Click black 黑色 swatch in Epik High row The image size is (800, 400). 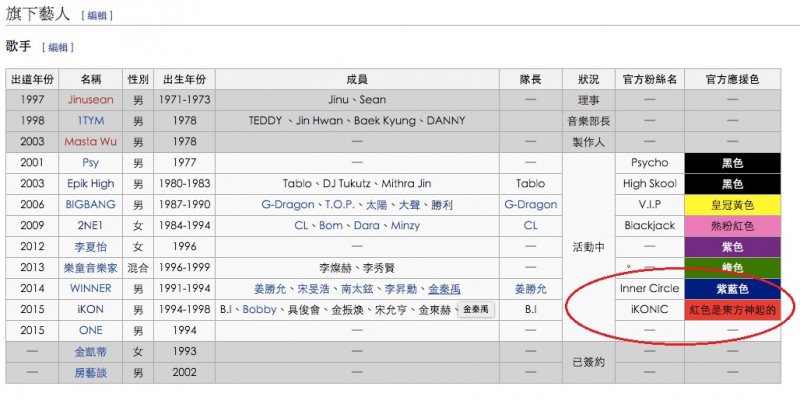(x=732, y=184)
